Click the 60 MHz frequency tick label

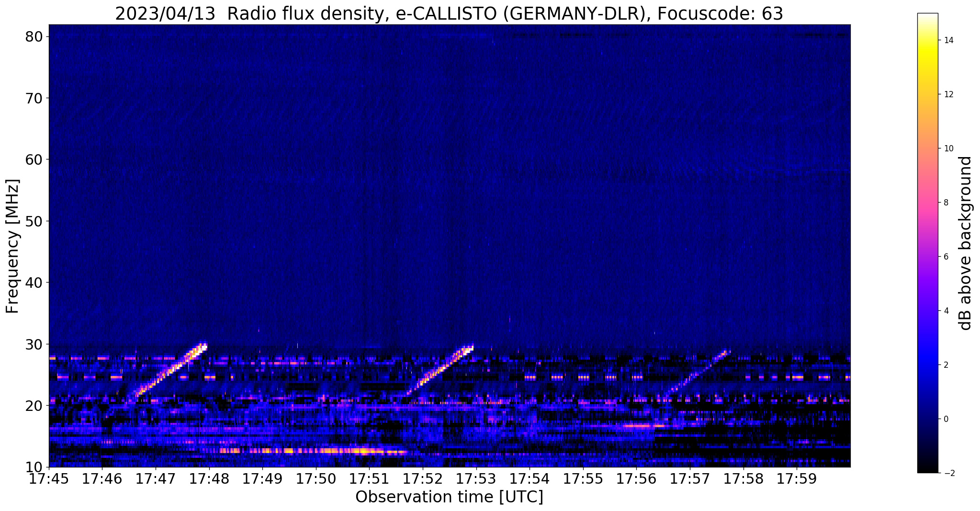(34, 159)
